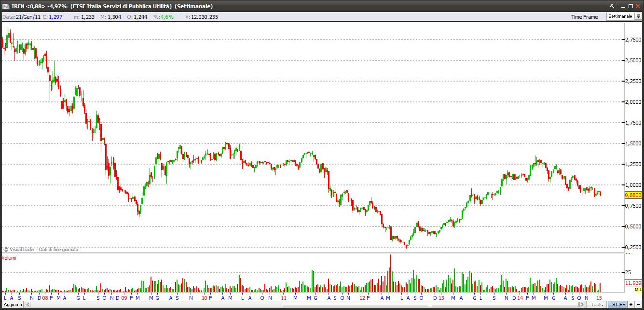The height and width of the screenshot is (310, 644).
Task: Click the minus zoom-out button
Action: [x=638, y=305]
